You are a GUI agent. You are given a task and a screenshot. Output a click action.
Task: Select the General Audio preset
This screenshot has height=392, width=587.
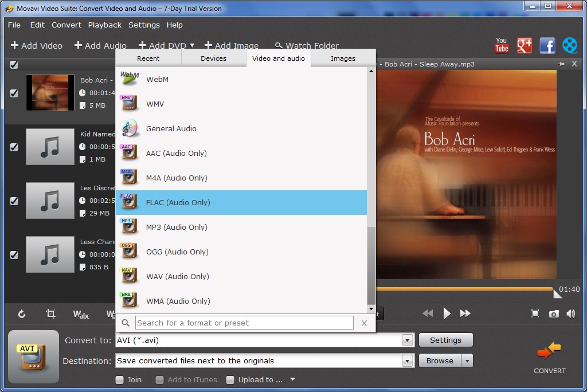241,129
